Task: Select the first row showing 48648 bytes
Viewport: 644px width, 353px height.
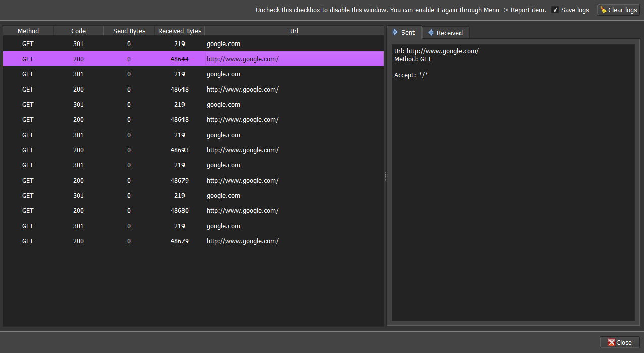Action: (179, 90)
